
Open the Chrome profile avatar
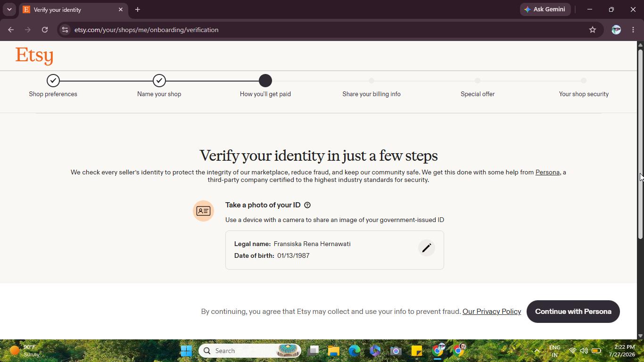point(616,30)
